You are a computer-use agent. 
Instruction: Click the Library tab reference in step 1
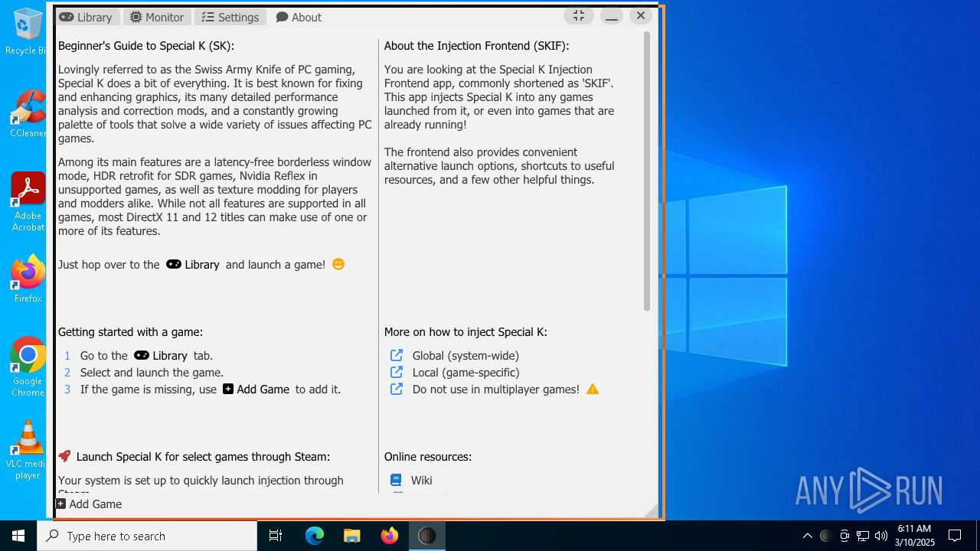(x=161, y=355)
